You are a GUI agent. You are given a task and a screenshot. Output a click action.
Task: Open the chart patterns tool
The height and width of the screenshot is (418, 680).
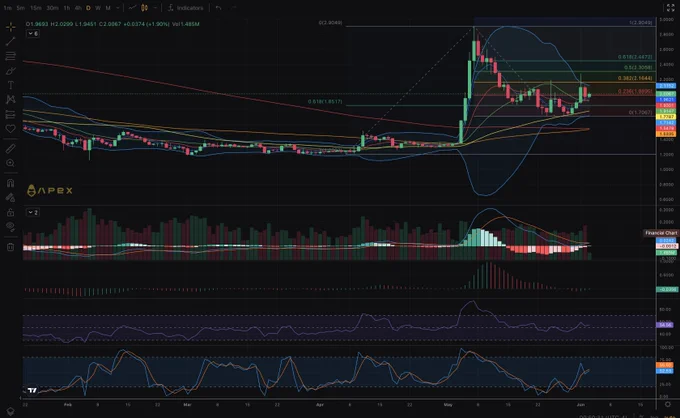click(x=11, y=99)
